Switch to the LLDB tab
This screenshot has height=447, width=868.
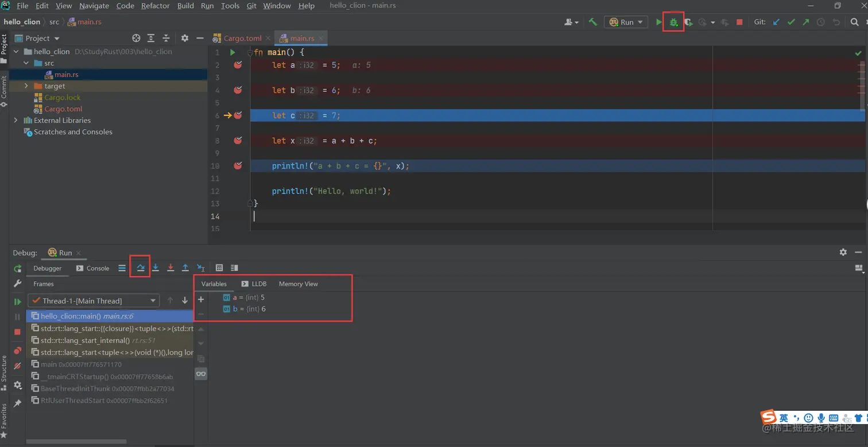click(254, 284)
